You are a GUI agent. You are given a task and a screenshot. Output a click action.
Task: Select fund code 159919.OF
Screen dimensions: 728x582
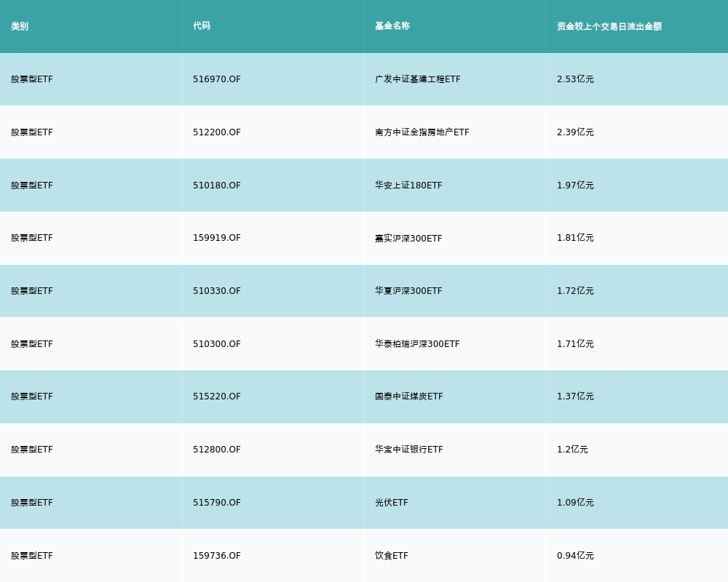[217, 238]
